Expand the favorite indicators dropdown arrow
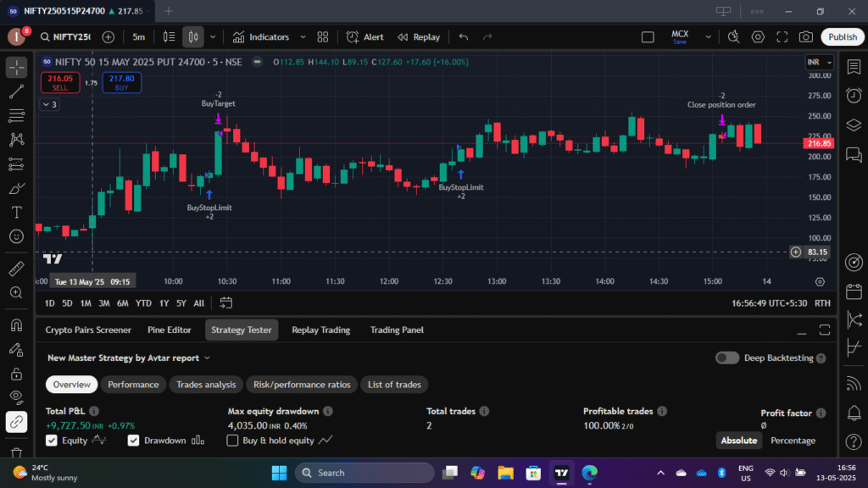Screen dimensions: 868x488 (x=303, y=37)
